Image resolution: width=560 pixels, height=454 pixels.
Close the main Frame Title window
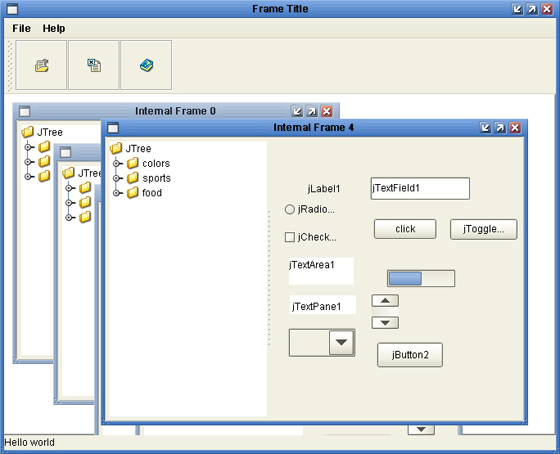coord(547,9)
